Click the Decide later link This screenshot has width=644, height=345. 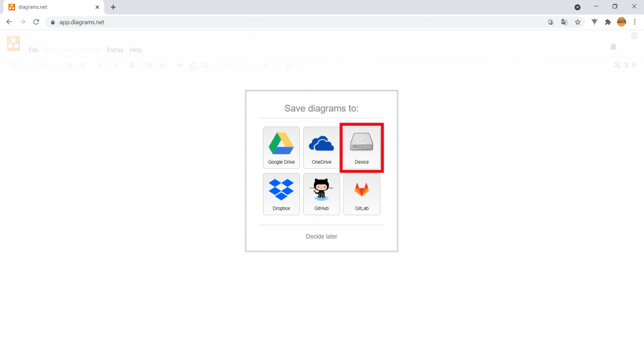coord(321,237)
